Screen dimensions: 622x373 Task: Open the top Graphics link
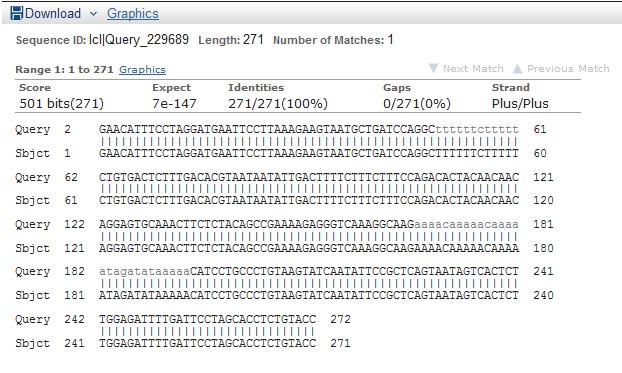(x=132, y=13)
